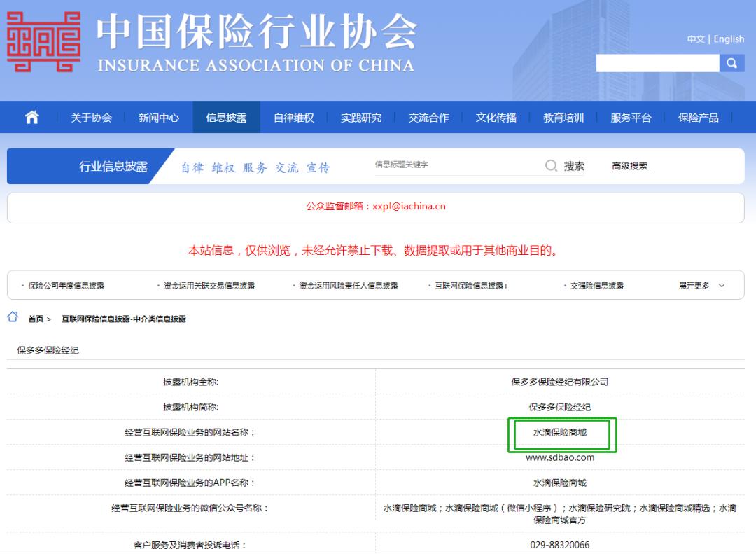The image size is (756, 554).
Task: Select the 信息披露 navigation tab
Action: [x=227, y=117]
